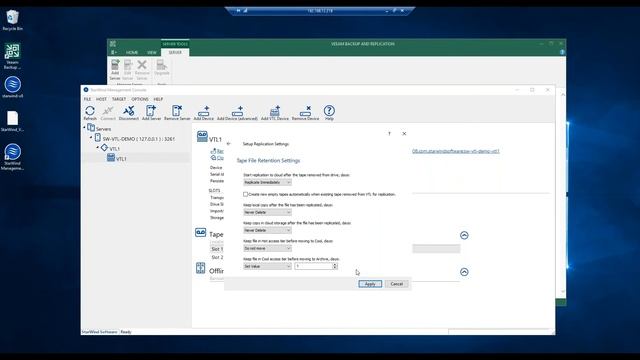
Task: Open the keep cloud copy Never Delete dropdown
Action: pos(267,230)
